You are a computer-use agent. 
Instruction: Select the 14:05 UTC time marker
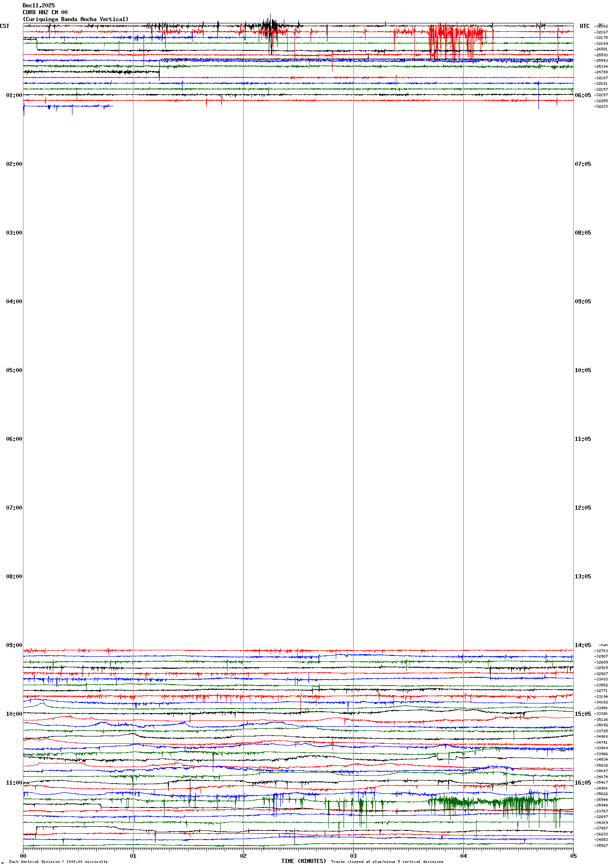(x=582, y=645)
